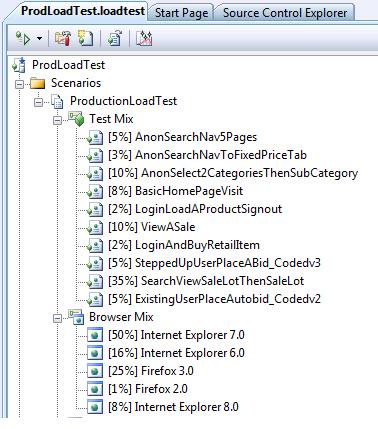Screen dimensions: 378x429
Task: Select the Test Mix label
Action: (x=111, y=119)
